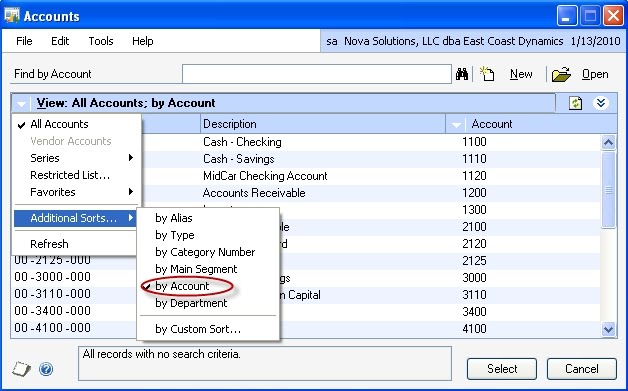Screen dimensions: 628x391
Task: Expand the Additional Sorts submenu
Action: pos(76,218)
